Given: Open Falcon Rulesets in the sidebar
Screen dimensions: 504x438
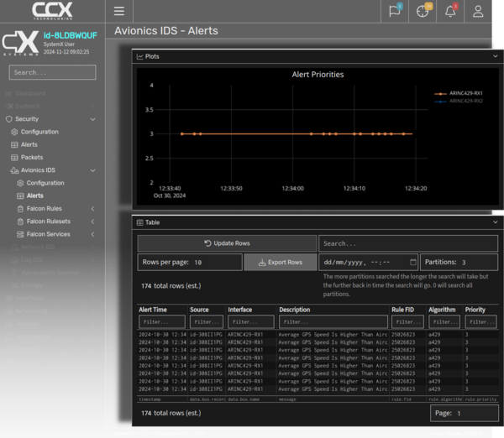Looking at the screenshot, I should (49, 222).
